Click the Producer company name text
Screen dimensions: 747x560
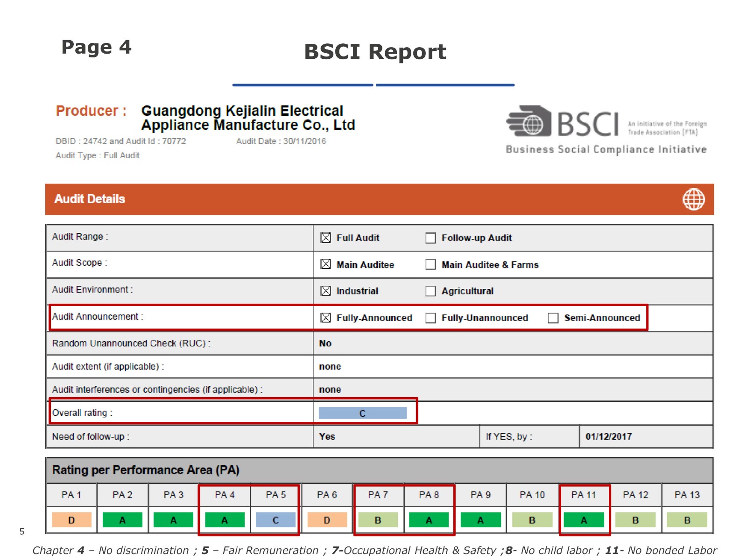click(248, 118)
